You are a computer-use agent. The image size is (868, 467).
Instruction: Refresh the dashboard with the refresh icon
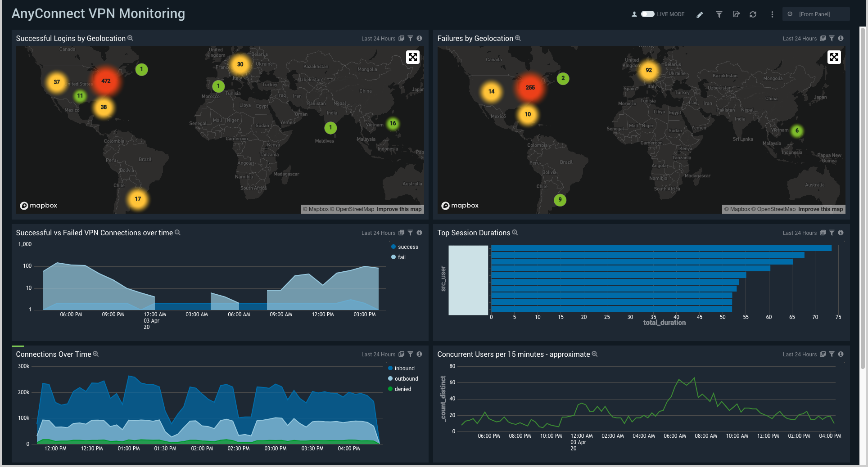pyautogui.click(x=753, y=14)
